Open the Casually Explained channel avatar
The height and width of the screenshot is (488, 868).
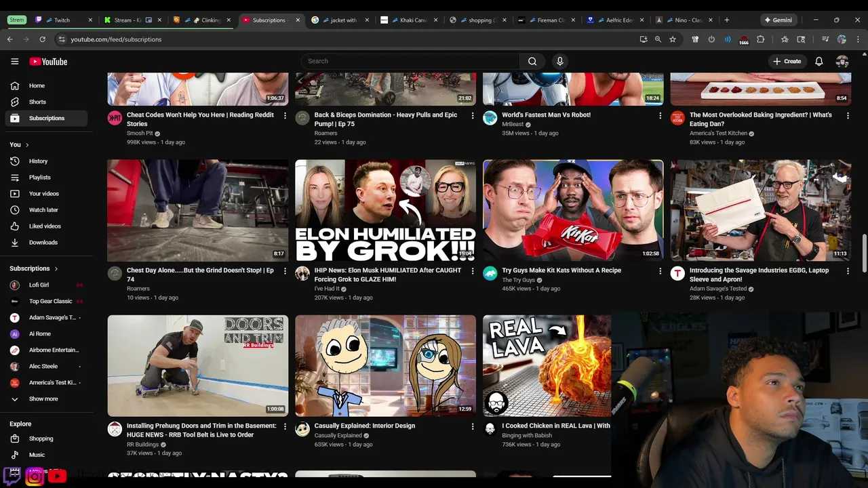[x=302, y=428]
